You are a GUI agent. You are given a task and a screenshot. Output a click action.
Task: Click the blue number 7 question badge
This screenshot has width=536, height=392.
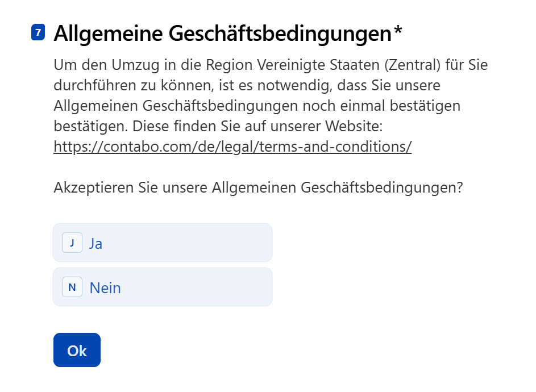(38, 33)
